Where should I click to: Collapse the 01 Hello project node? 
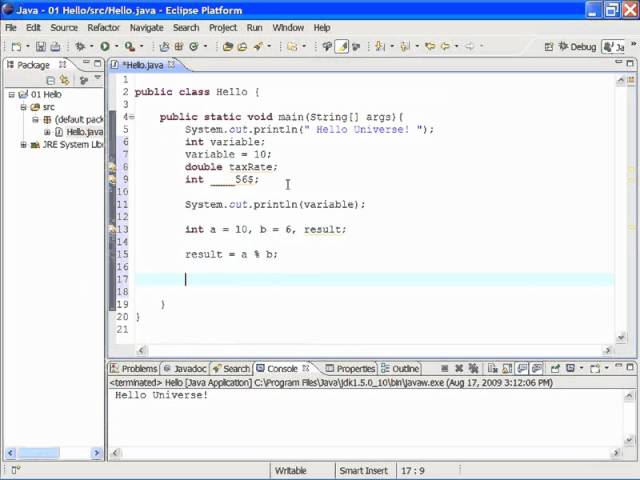(11, 95)
